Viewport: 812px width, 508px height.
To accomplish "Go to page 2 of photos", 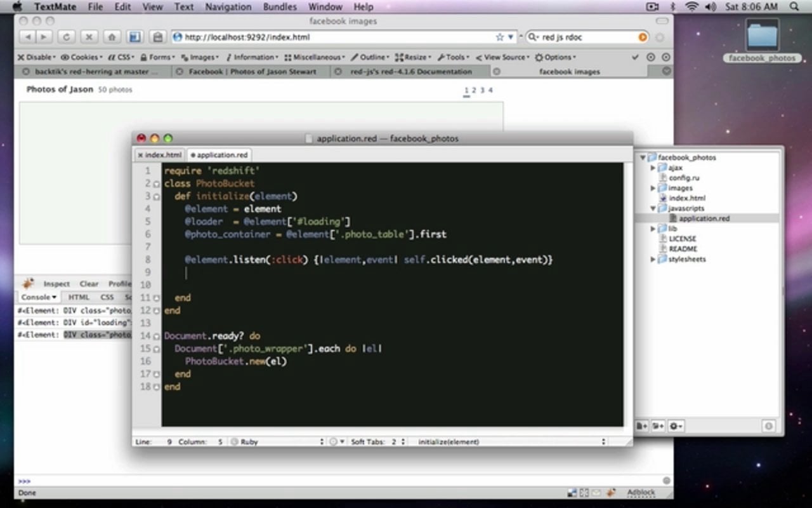I will coord(474,90).
